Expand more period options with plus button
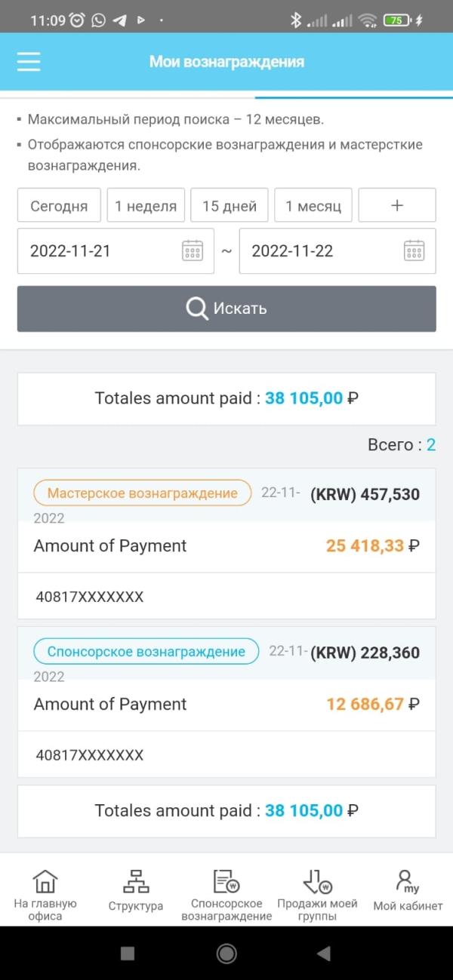453x980 pixels. tap(397, 205)
